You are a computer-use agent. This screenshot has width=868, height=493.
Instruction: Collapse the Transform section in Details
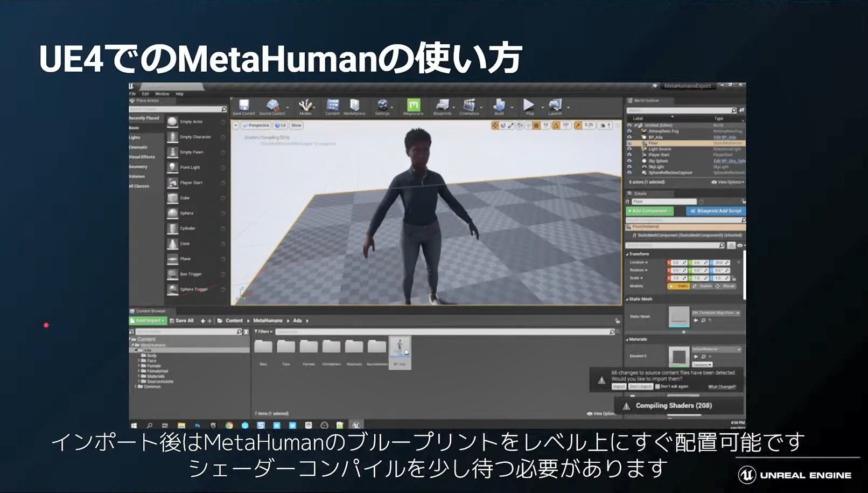point(628,254)
